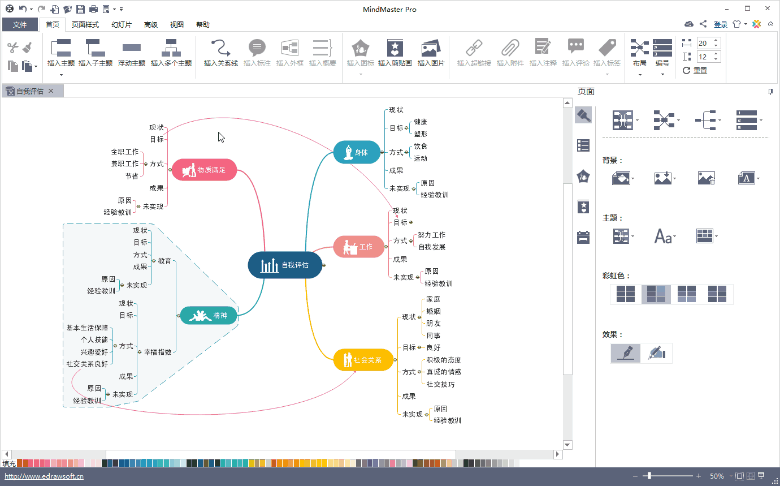This screenshot has width=780, height=486.
Task: Click the 自我评估 central topic node
Action: (285, 265)
